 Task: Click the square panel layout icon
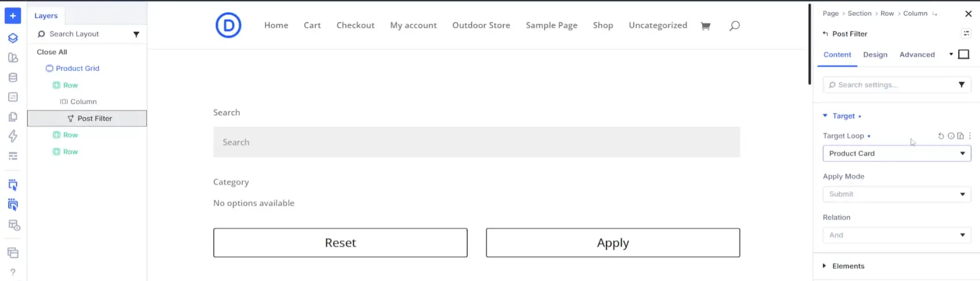pos(964,54)
